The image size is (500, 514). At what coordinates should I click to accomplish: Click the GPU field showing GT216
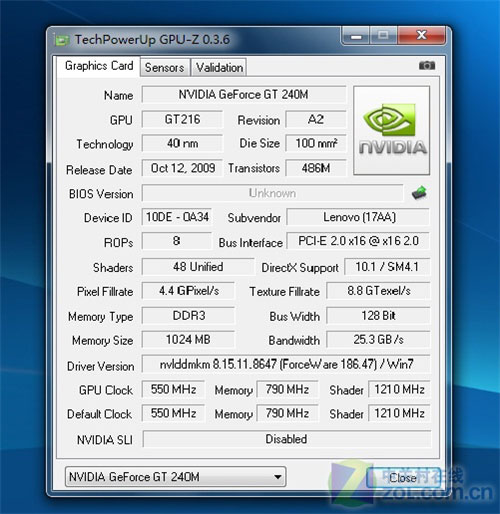coord(182,119)
